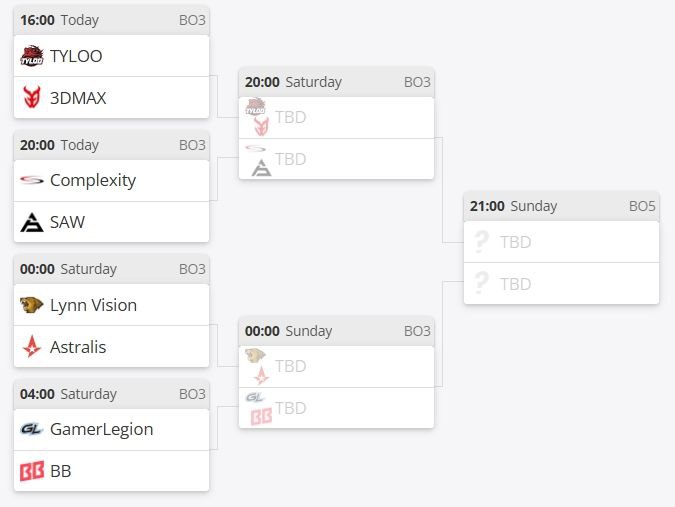Click the TYLOO team logo icon
This screenshot has height=507, width=675.
31,56
